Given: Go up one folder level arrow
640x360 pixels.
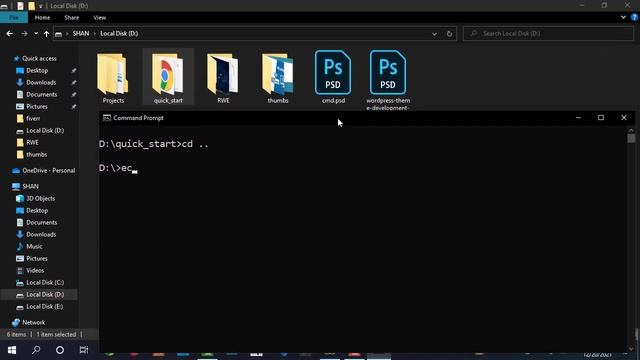Looking at the screenshot, I should 46,34.
